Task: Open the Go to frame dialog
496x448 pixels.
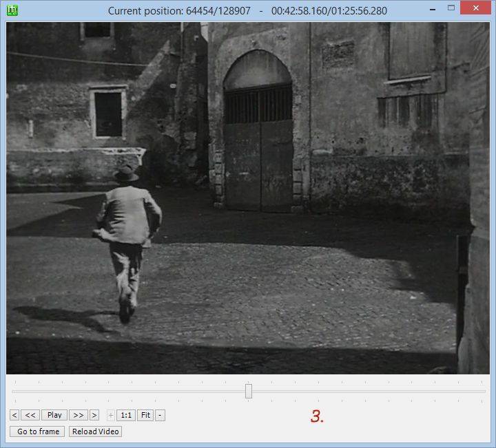Action: (37, 431)
